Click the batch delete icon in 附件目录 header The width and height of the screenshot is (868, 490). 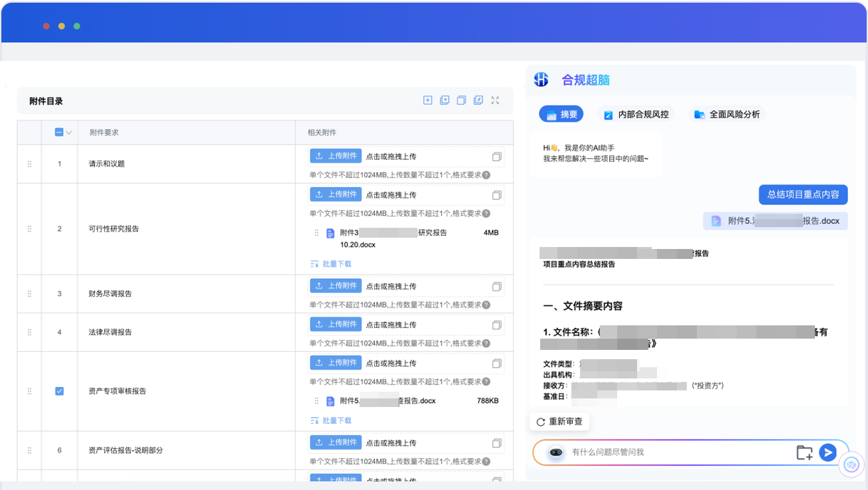pos(445,100)
